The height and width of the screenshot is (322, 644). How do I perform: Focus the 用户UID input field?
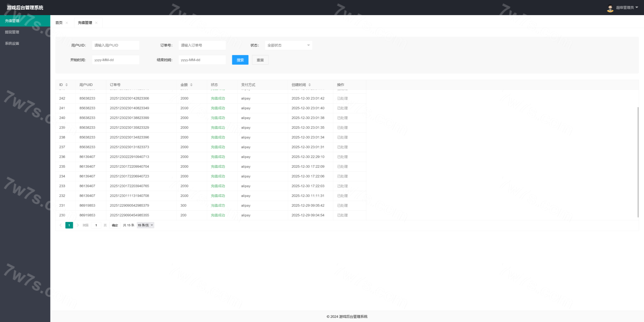[x=115, y=45]
